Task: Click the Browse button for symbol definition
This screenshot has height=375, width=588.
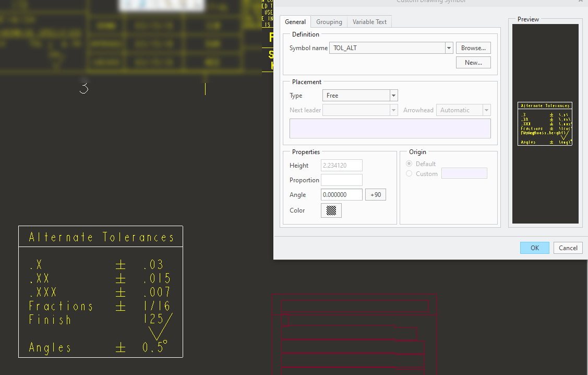Action: (473, 48)
